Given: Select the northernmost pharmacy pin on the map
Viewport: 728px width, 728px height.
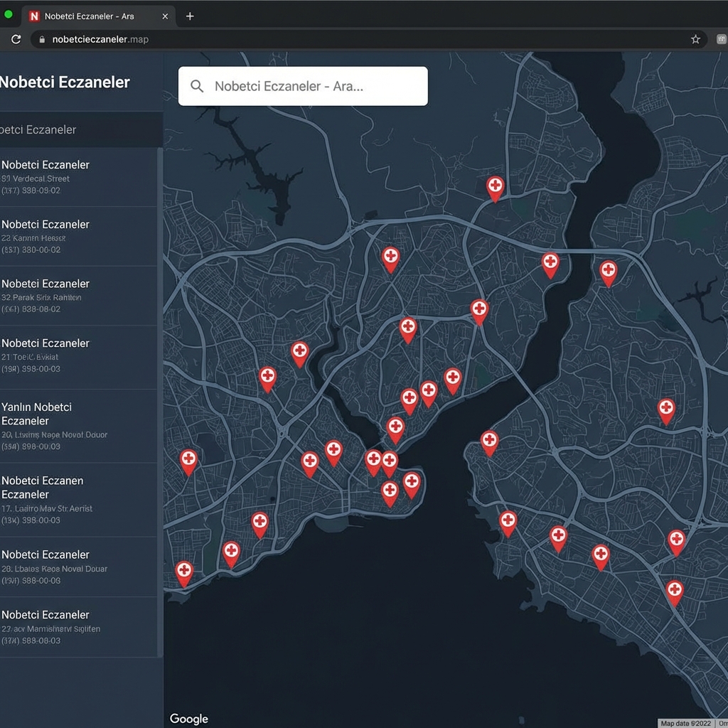Looking at the screenshot, I should pos(495,187).
